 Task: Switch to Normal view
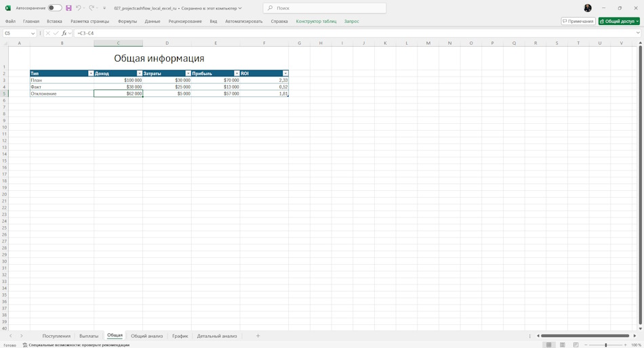pos(548,345)
